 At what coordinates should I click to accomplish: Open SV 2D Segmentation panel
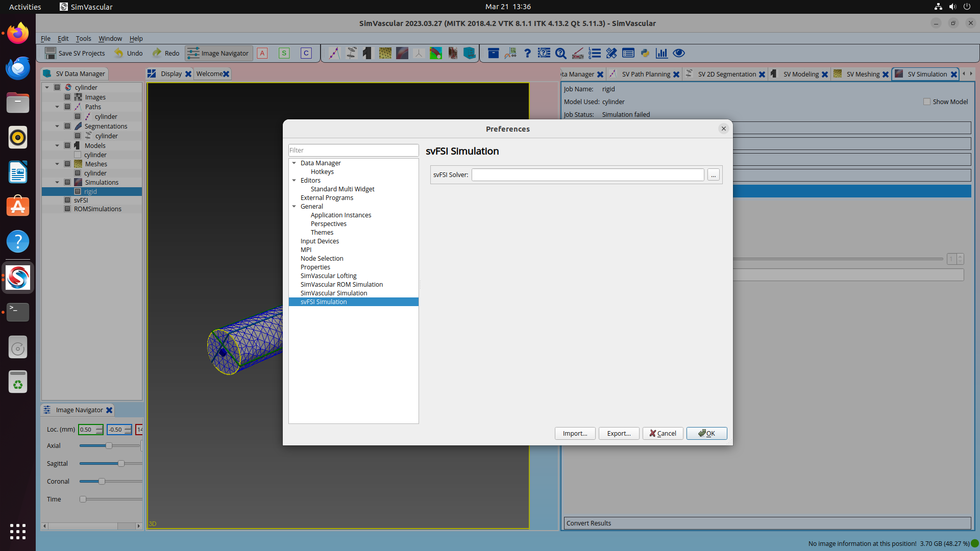726,73
